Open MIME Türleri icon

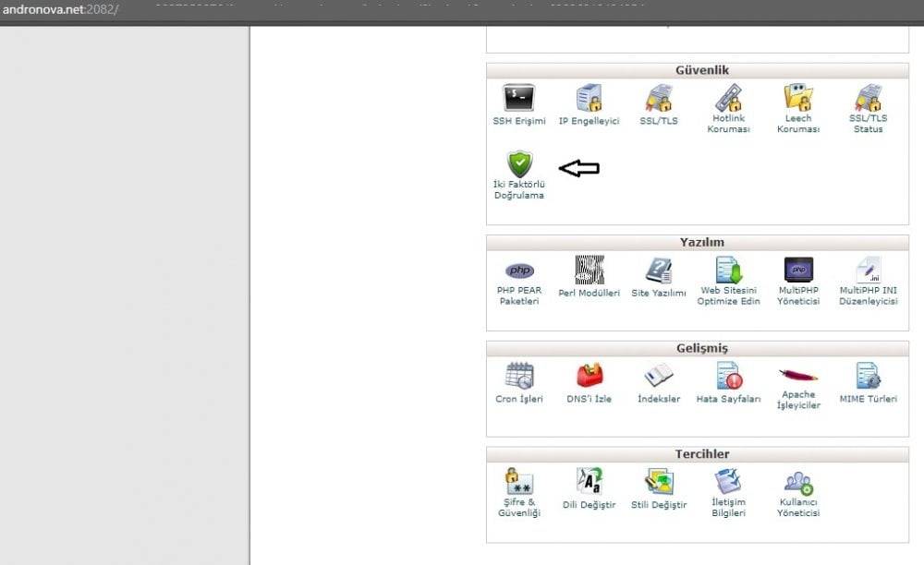tap(868, 376)
